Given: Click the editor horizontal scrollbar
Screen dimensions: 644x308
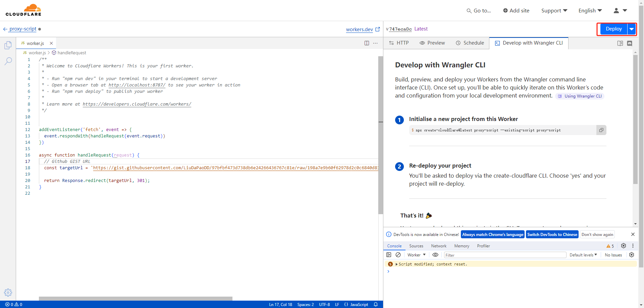Looking at the screenshot, I should [136, 298].
